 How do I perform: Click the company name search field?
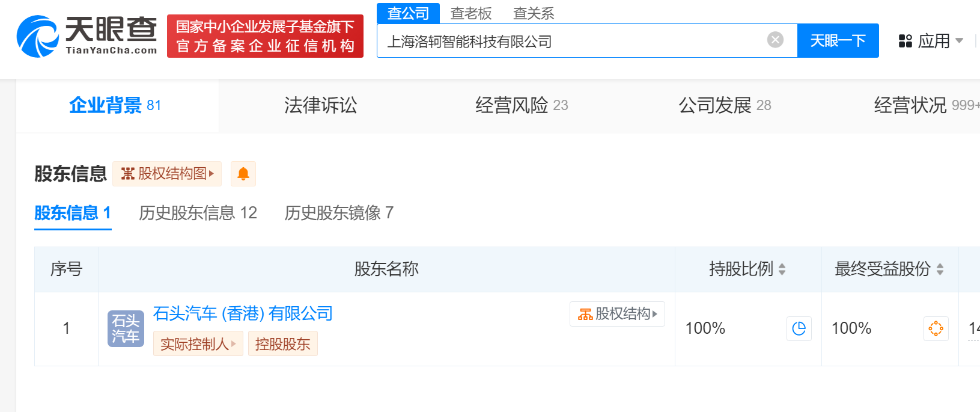[571, 41]
